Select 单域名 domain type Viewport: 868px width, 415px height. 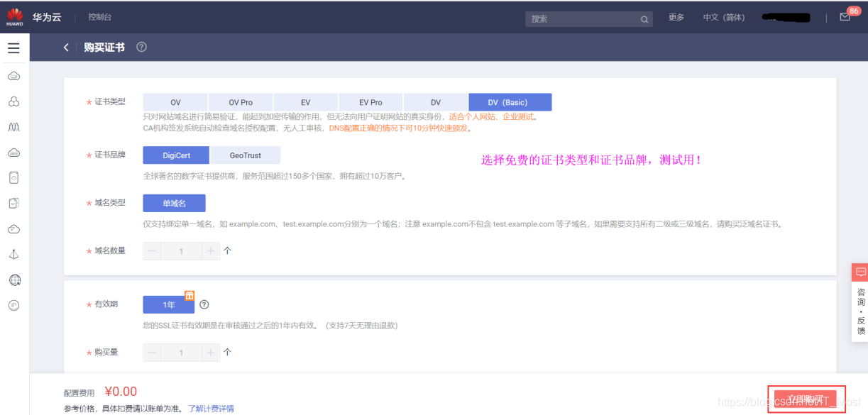pos(174,203)
